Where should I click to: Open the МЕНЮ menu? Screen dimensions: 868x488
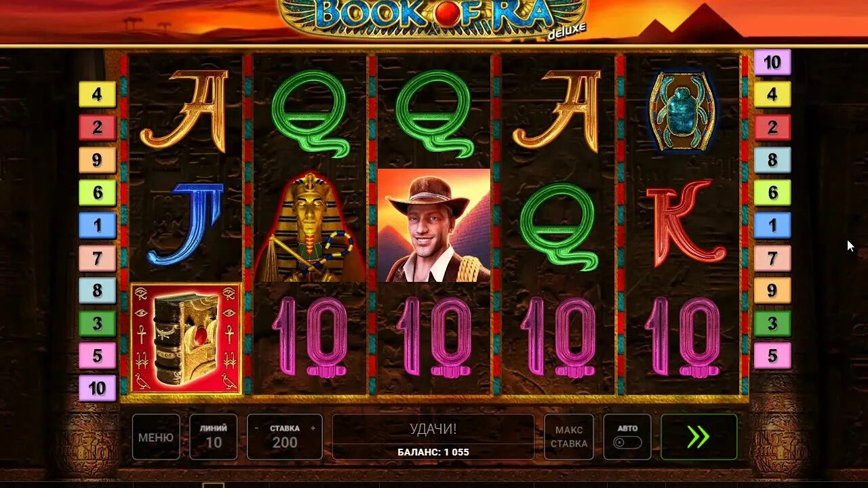click(156, 437)
